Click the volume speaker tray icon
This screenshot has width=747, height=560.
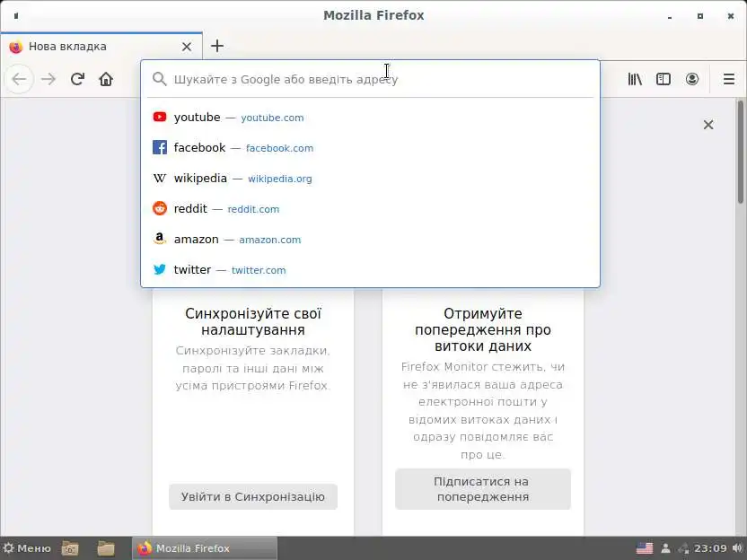738,548
